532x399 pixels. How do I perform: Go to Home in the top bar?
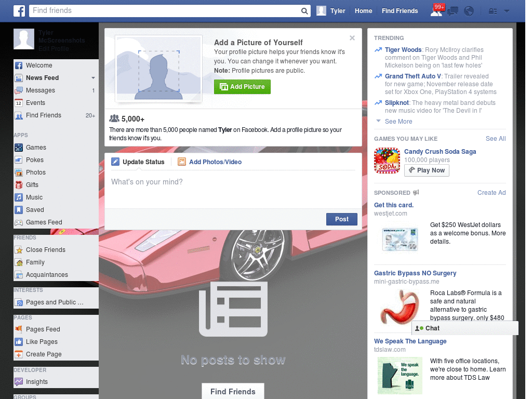click(x=363, y=11)
